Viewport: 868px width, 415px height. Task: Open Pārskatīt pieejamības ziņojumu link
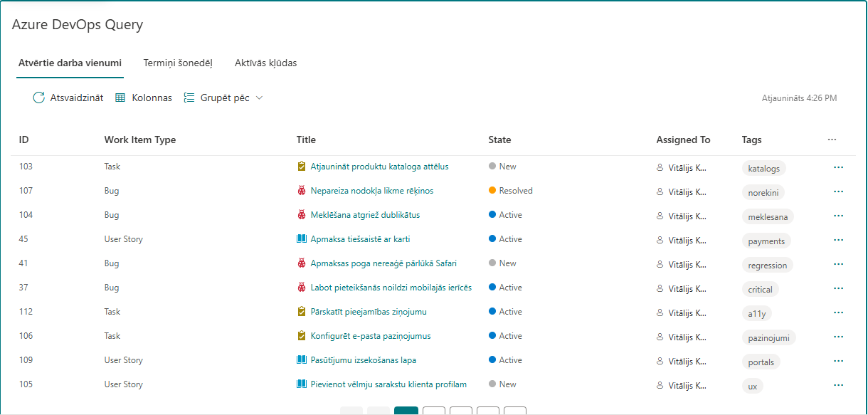(369, 312)
